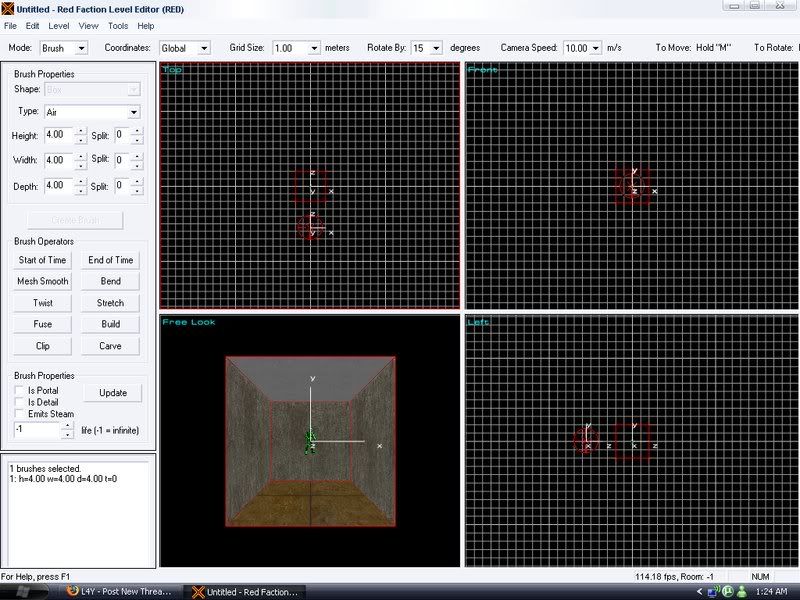Click the green player figure in Free Look
Viewport: 800px width, 600px height.
click(309, 442)
